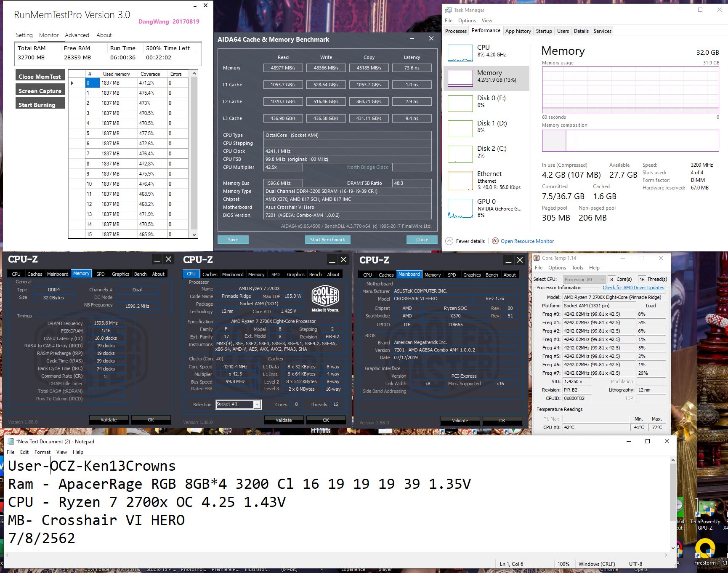Minimize the Core Temp window
The height and width of the screenshot is (573, 728).
[623, 258]
